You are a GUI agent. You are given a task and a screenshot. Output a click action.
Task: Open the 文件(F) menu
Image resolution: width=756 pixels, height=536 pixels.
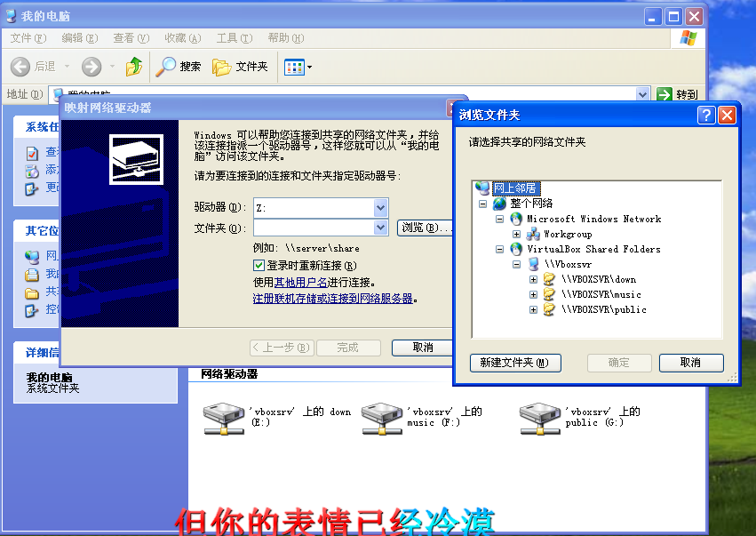(28, 38)
